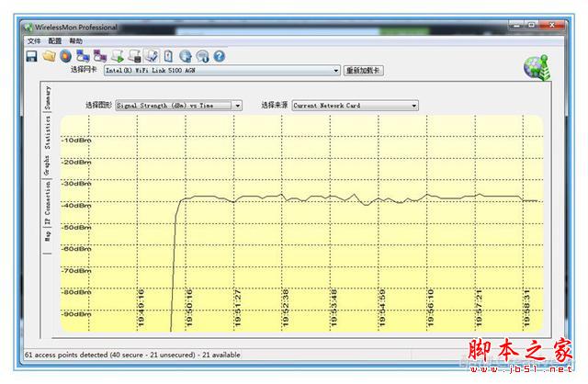This screenshot has height=384, width=588.
Task: Open the network card selection dropdown
Action: 222,70
